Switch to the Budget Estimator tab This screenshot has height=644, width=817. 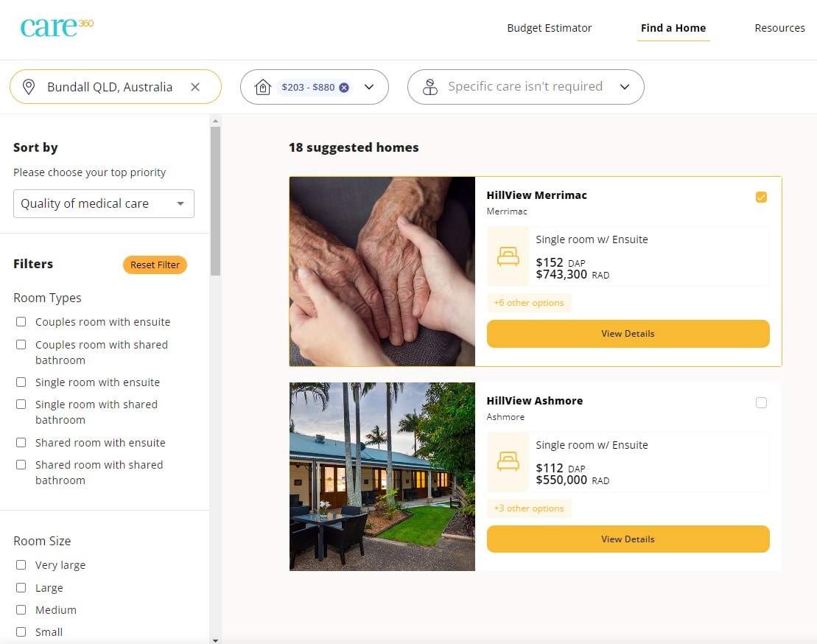549,27
